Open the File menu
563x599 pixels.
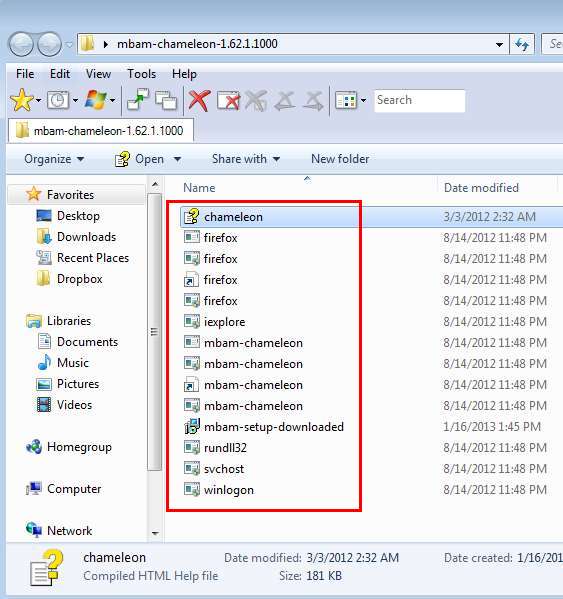[25, 73]
